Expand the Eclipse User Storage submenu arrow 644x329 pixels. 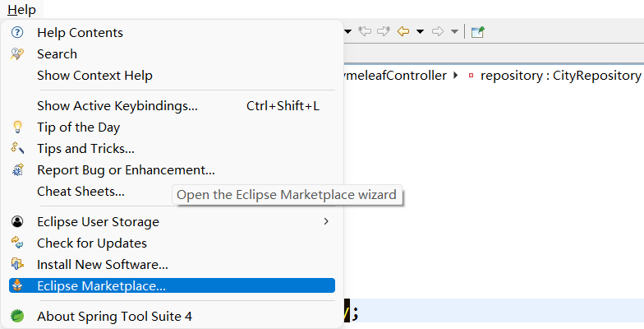(326, 221)
